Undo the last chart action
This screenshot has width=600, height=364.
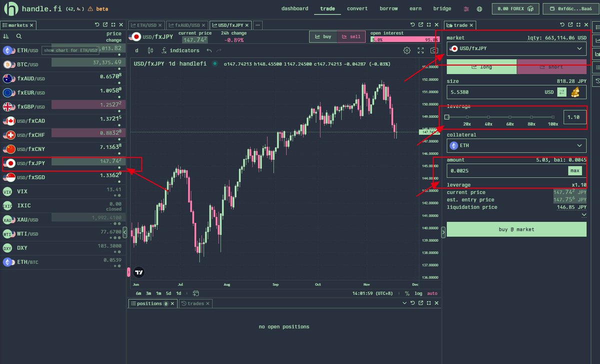[209, 50]
